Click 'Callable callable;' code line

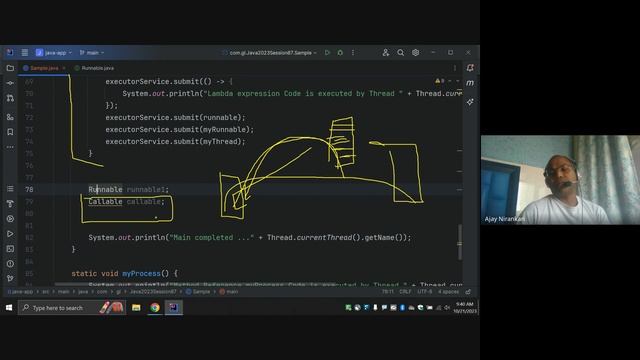click(x=126, y=202)
